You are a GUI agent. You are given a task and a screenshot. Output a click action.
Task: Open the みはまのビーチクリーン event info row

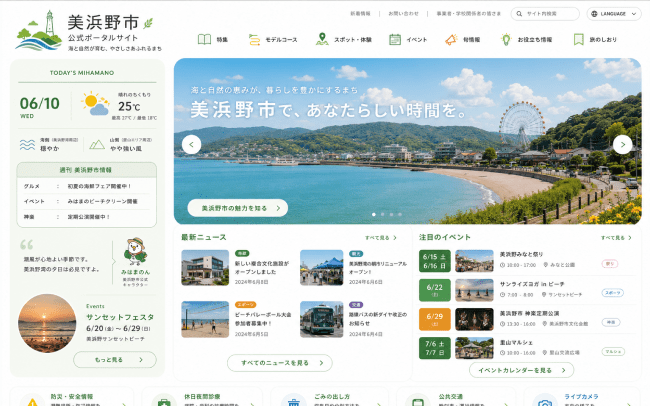click(86, 201)
